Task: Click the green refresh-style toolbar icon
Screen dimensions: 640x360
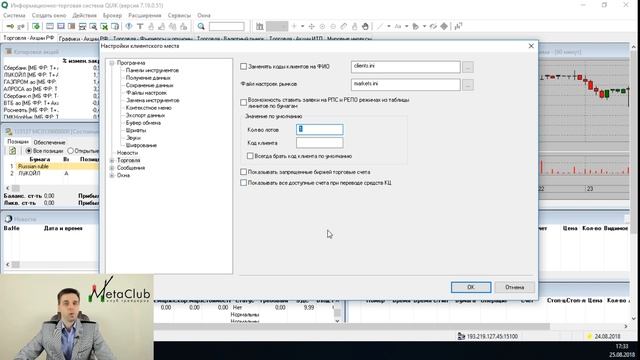Action: coord(36,27)
